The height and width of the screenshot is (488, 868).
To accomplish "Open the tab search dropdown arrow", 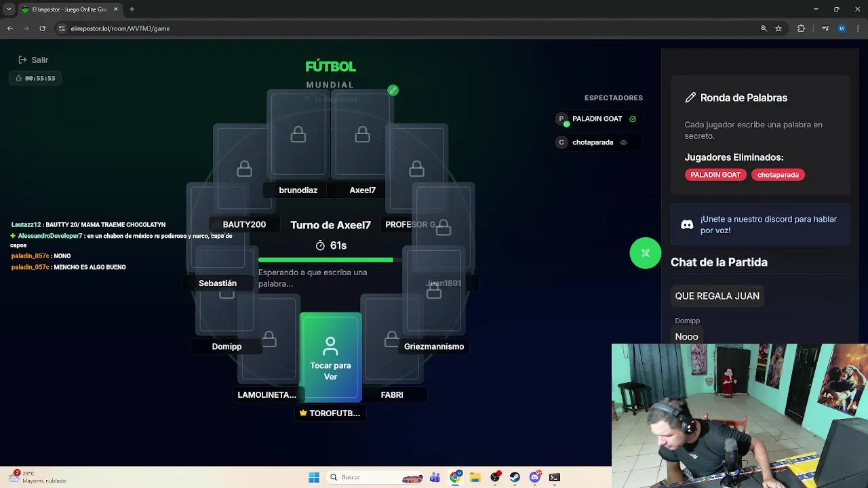I will (9, 9).
